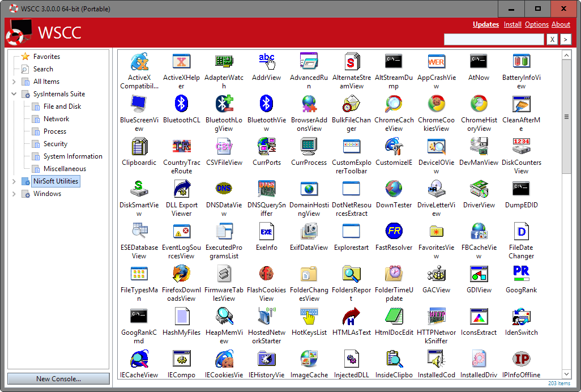581x392 pixels.
Task: Open FastResolver utility
Action: click(394, 232)
